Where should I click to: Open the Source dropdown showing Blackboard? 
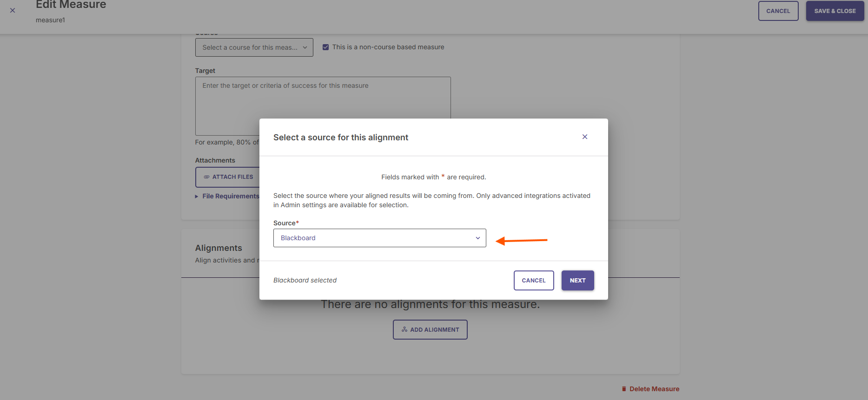(379, 238)
